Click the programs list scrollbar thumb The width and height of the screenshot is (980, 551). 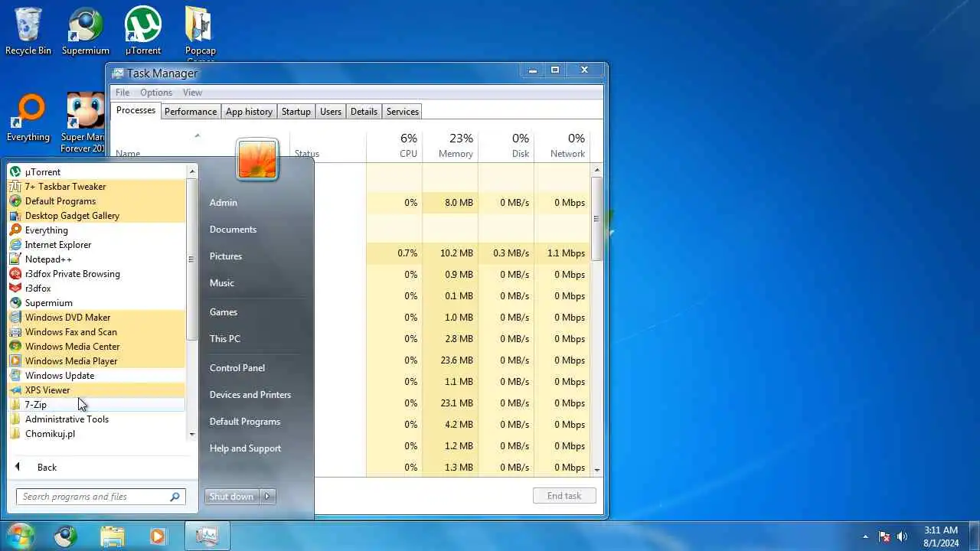pos(191,259)
